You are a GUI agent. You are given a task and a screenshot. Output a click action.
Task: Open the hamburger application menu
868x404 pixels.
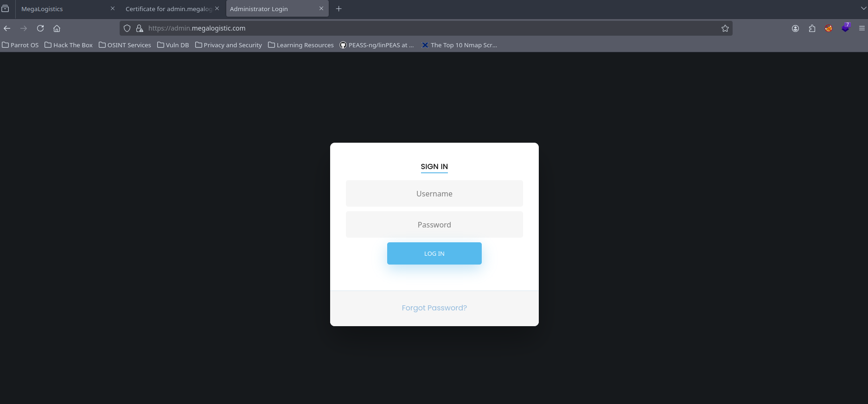click(862, 28)
